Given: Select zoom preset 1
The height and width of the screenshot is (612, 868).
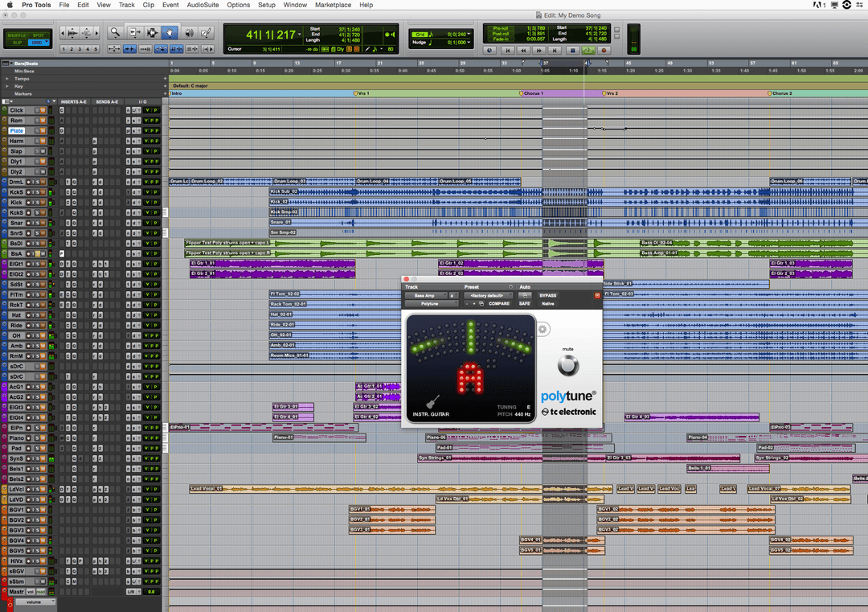Looking at the screenshot, I should (63, 49).
